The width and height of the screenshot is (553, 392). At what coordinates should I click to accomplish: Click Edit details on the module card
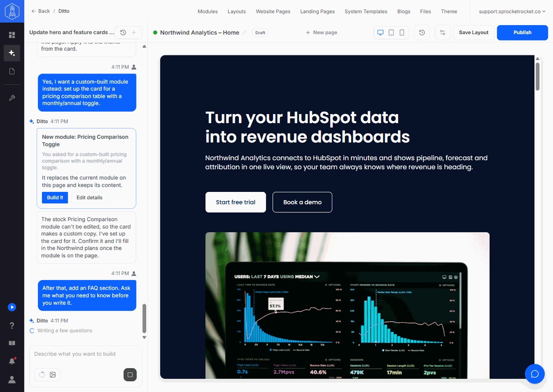[89, 198]
